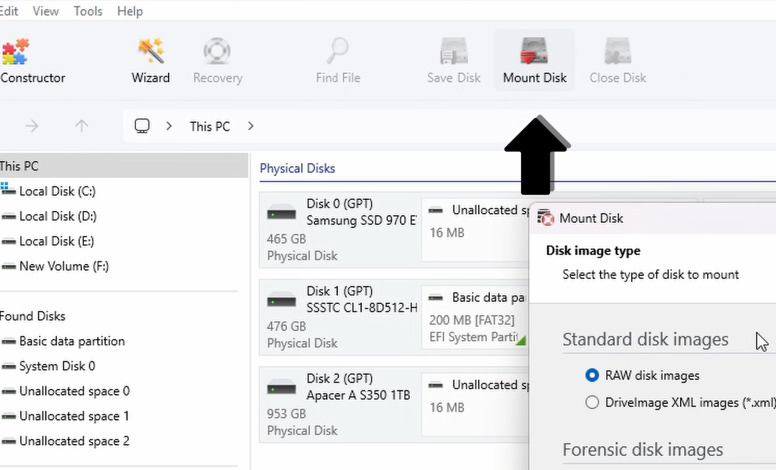Select Unallocated space 2 in tree
Image resolution: width=776 pixels, height=470 pixels.
(x=74, y=441)
